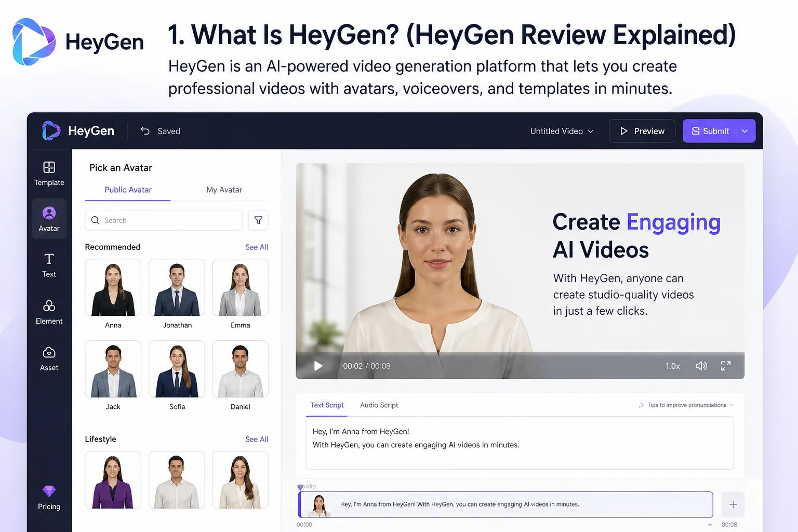Viewport: 798px width, 532px height.
Task: Mute the video with the speaker icon
Action: click(x=701, y=366)
